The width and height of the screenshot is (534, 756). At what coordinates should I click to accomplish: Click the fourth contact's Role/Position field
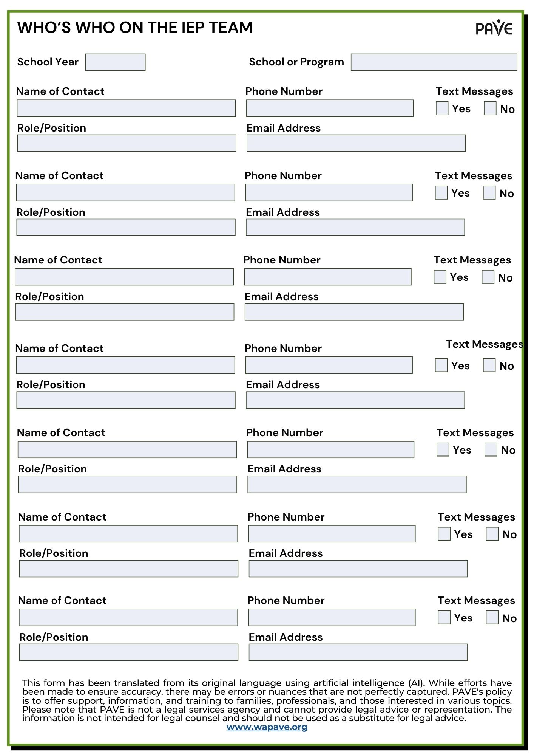(126, 400)
